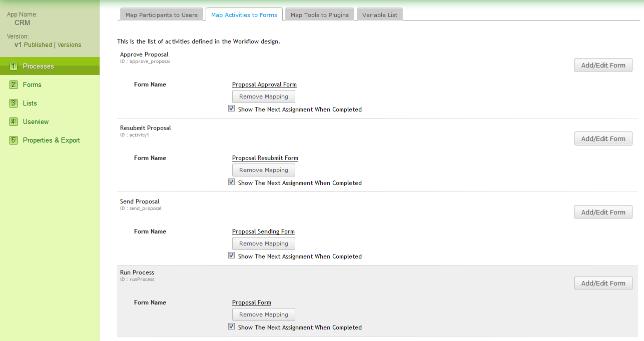
Task: Toggle Show Next Assignment checkbox for Send Proposal
Action: (231, 255)
